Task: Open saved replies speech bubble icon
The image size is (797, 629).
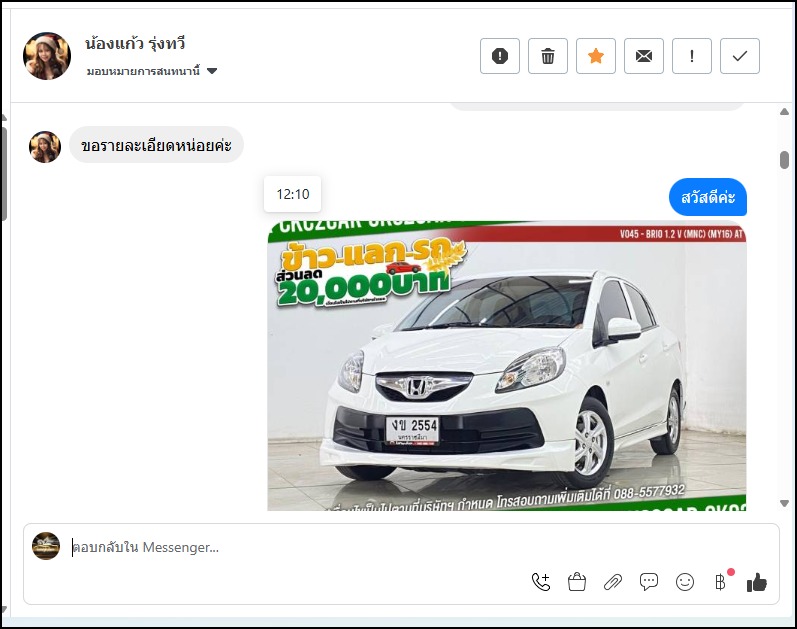Action: click(x=649, y=582)
